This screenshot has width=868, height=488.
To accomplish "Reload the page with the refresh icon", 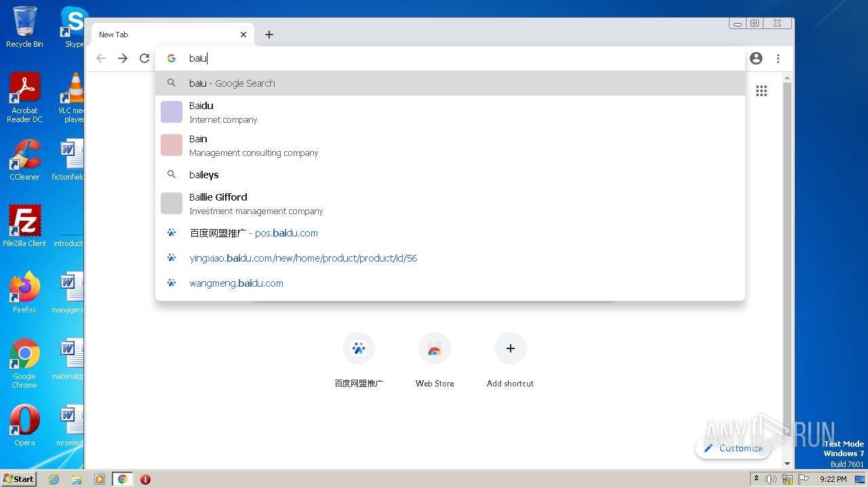I will (x=144, y=58).
